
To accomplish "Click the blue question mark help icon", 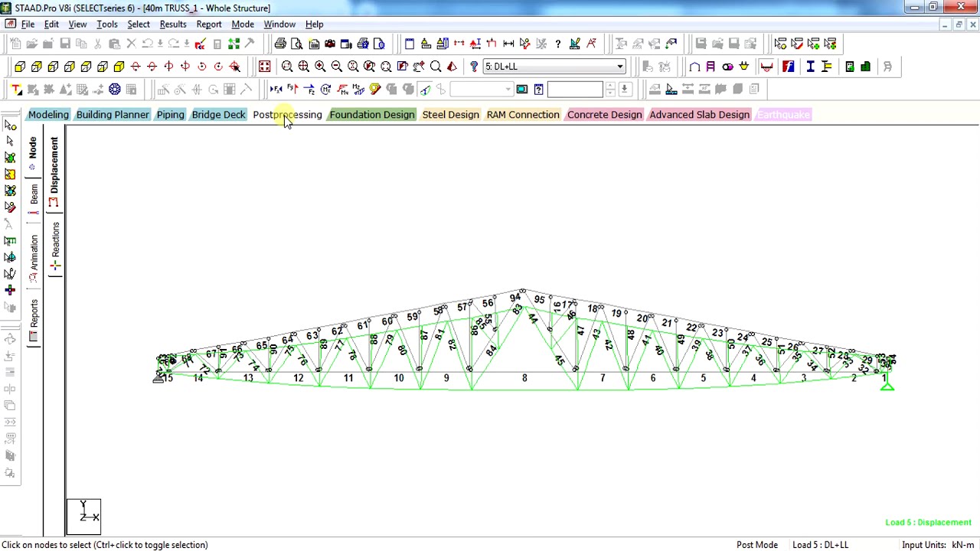I will 474,67.
